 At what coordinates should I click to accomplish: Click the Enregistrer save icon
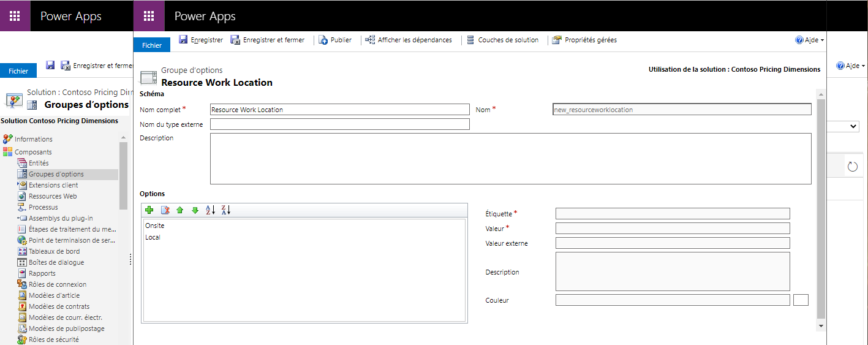(x=183, y=40)
